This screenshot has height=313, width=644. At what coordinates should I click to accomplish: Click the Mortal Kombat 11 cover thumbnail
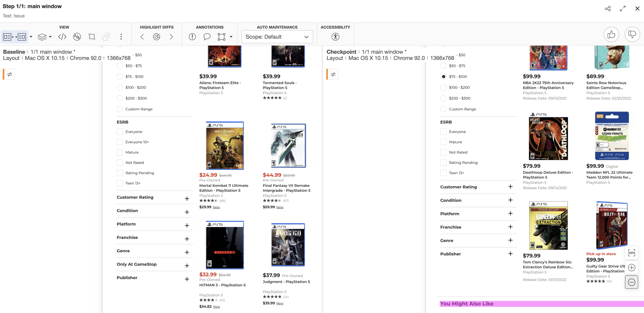tap(224, 146)
